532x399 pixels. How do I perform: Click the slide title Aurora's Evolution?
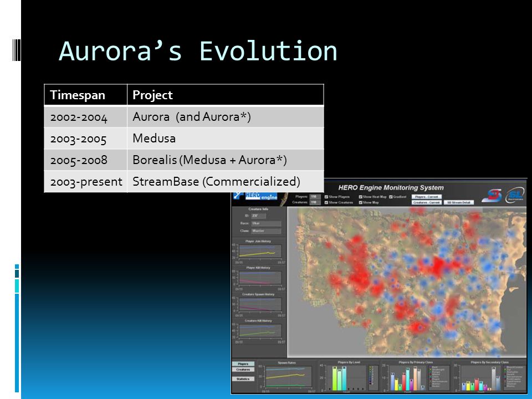pos(198,51)
